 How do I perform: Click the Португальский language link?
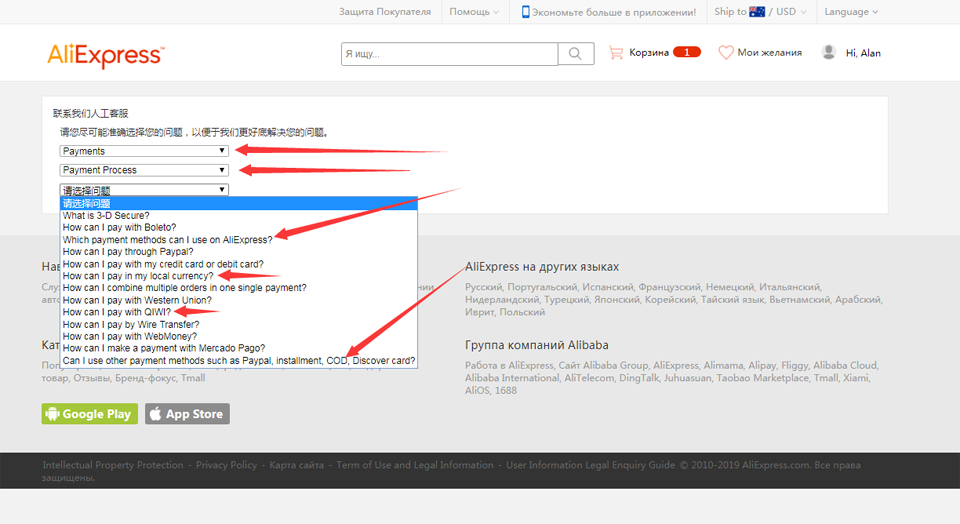click(542, 287)
